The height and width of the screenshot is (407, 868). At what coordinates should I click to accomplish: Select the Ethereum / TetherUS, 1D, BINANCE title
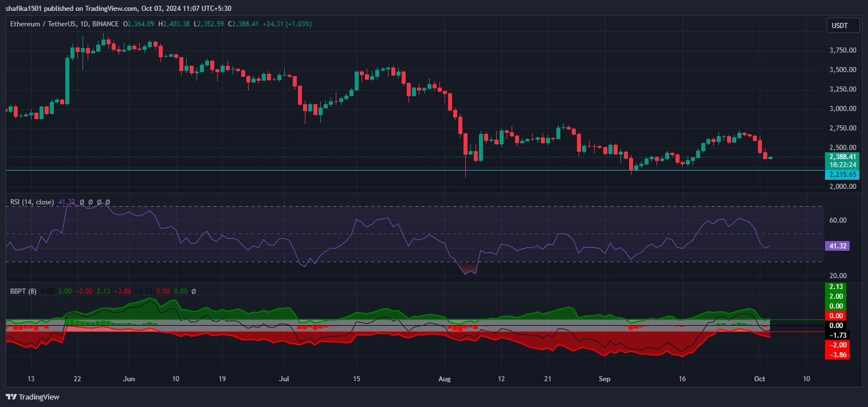pyautogui.click(x=65, y=24)
